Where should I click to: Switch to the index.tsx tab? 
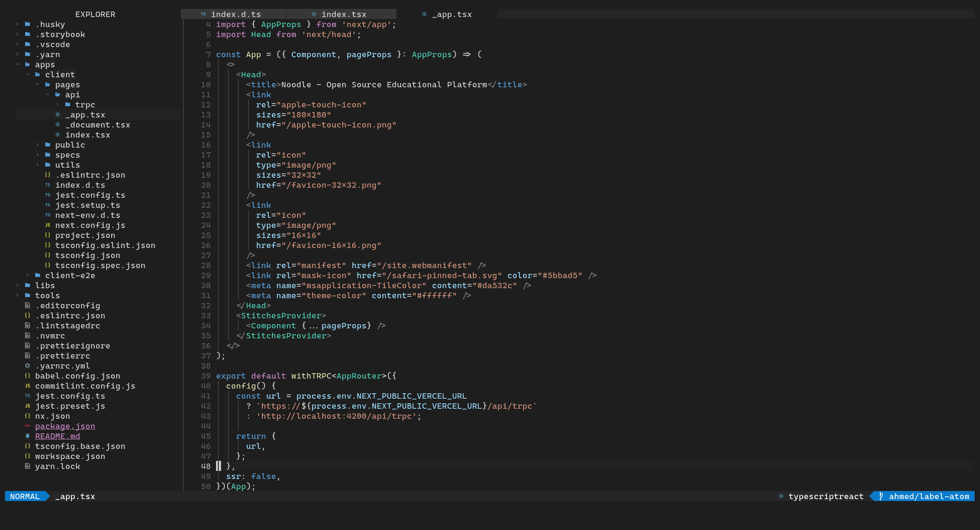(x=341, y=14)
